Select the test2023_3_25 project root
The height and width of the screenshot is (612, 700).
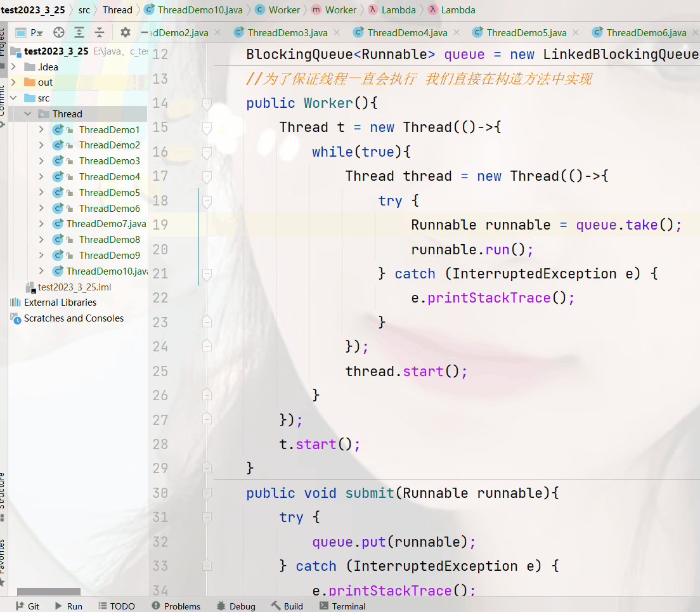pos(56,51)
